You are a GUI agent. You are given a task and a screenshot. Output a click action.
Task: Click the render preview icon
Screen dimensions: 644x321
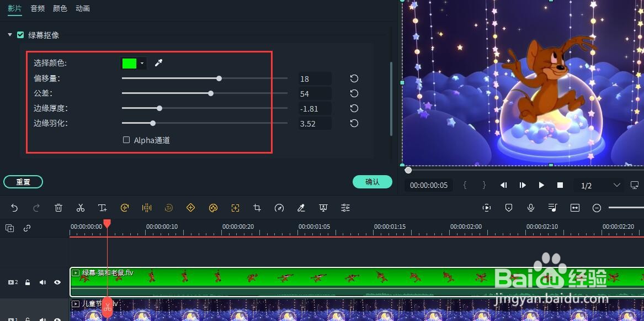[x=487, y=208]
